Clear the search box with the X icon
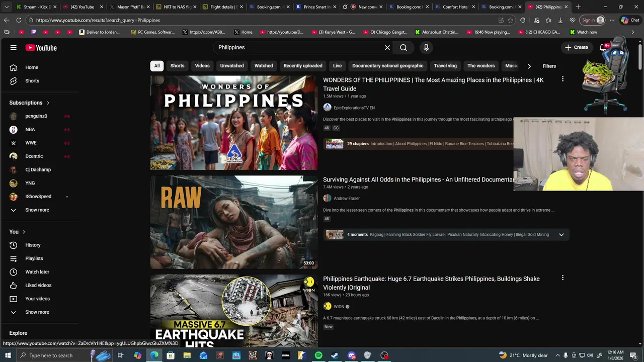Image resolution: width=644 pixels, height=362 pixels. (387, 48)
